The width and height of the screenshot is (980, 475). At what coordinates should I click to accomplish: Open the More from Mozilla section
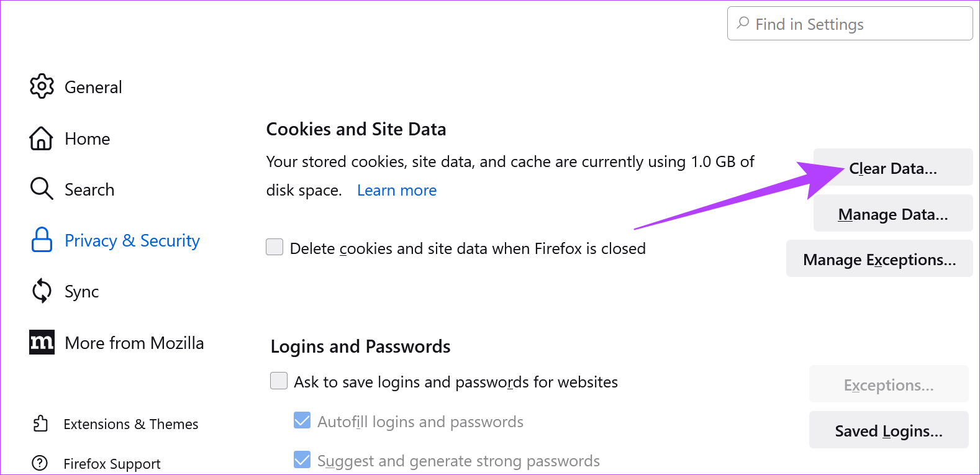pos(134,343)
